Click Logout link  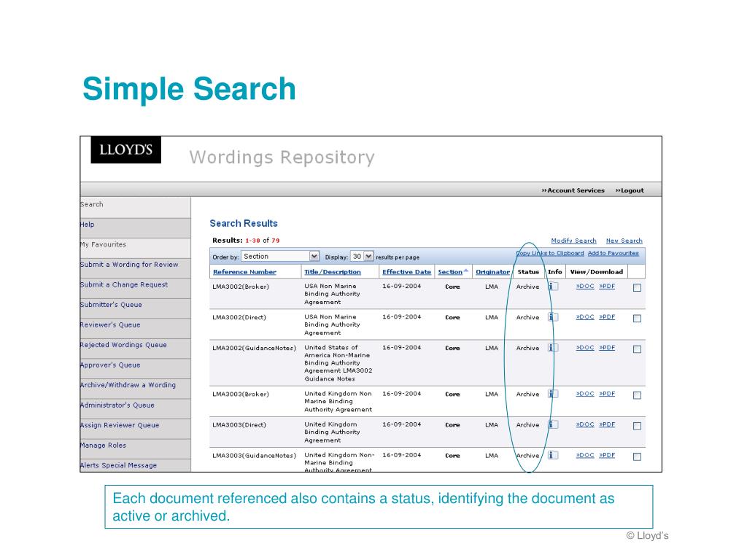point(630,190)
